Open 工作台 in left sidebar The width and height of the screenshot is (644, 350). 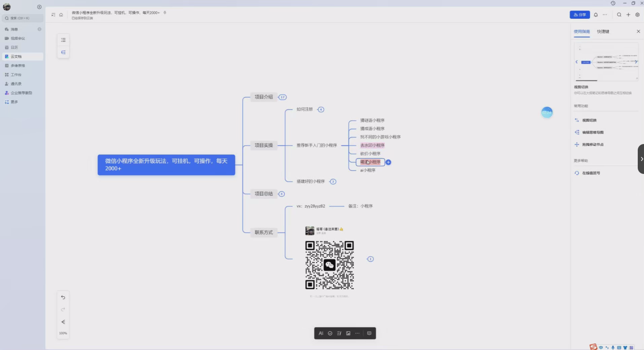click(22, 75)
